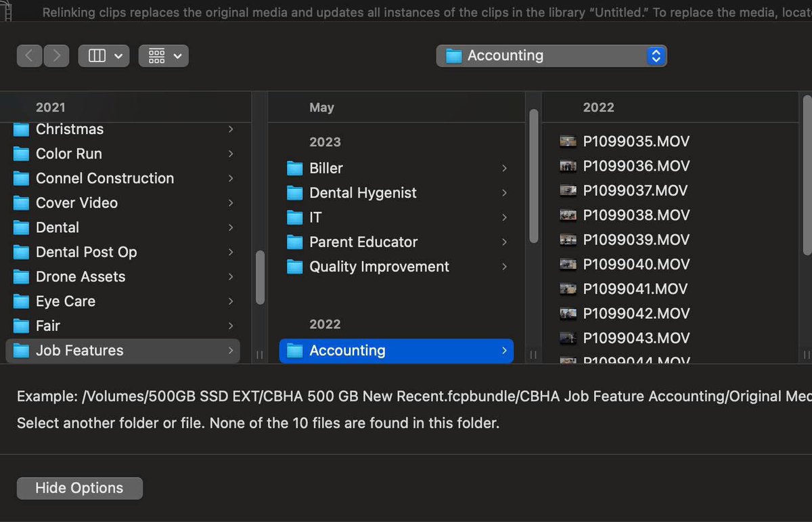Click the P1099041.MOV video icon
The width and height of the screenshot is (812, 522).
coord(568,289)
